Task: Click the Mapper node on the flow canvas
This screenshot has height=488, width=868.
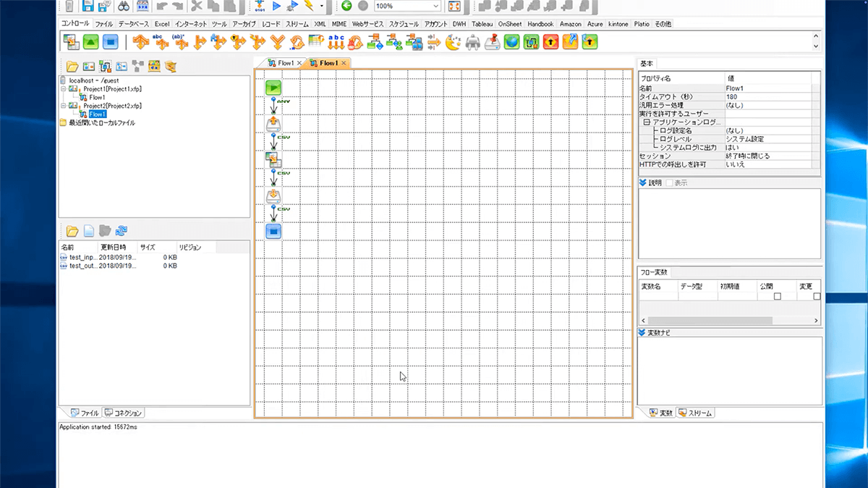Action: (x=273, y=160)
